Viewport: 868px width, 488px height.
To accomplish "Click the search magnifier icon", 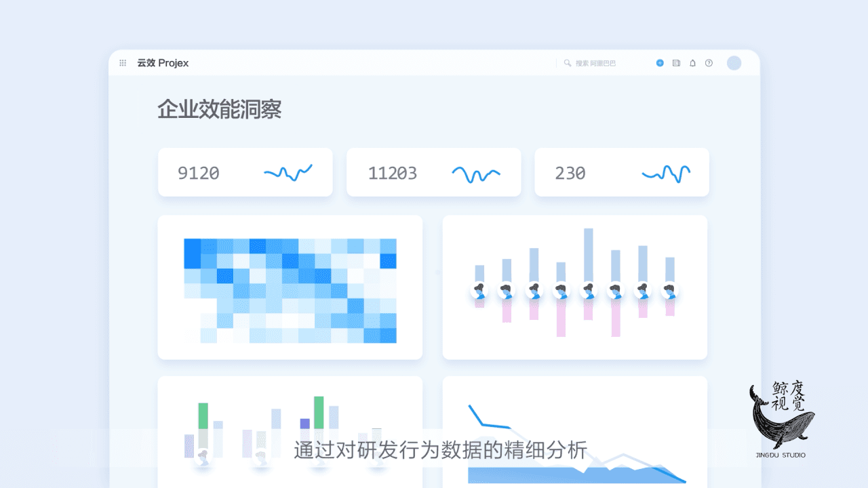I will tap(568, 63).
